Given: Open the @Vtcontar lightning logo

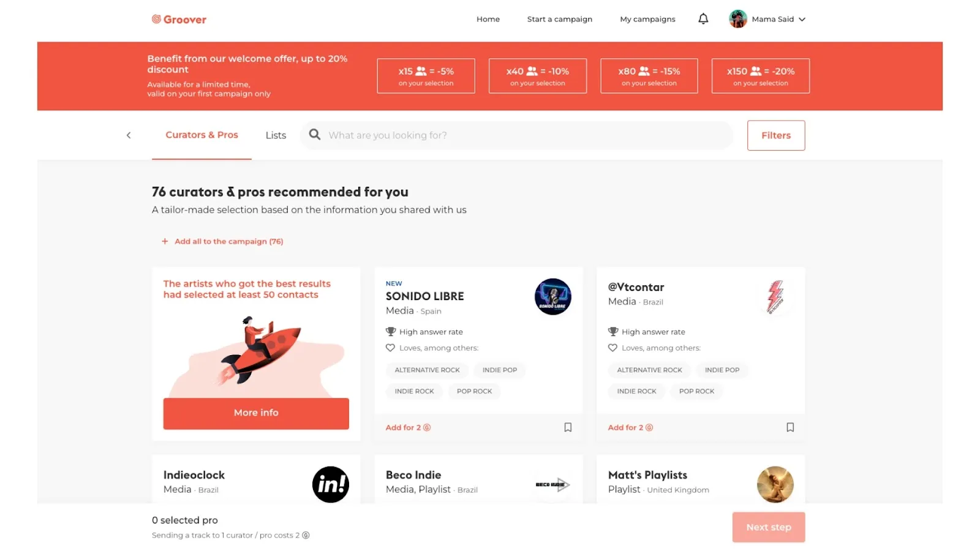Looking at the screenshot, I should [x=775, y=297].
